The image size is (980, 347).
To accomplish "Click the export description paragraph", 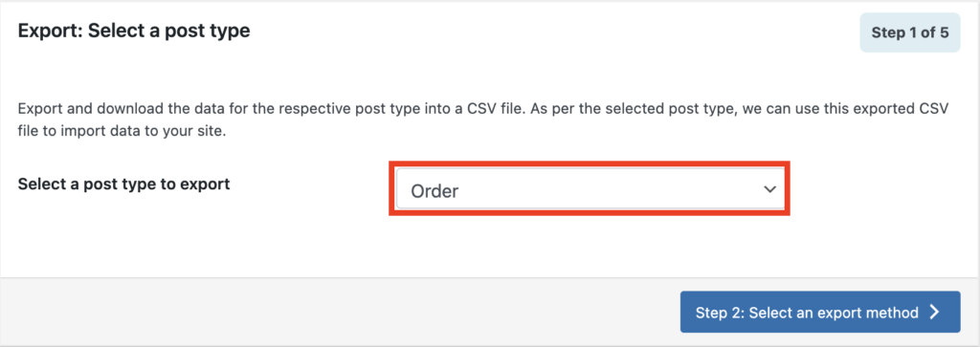I will tap(483, 120).
